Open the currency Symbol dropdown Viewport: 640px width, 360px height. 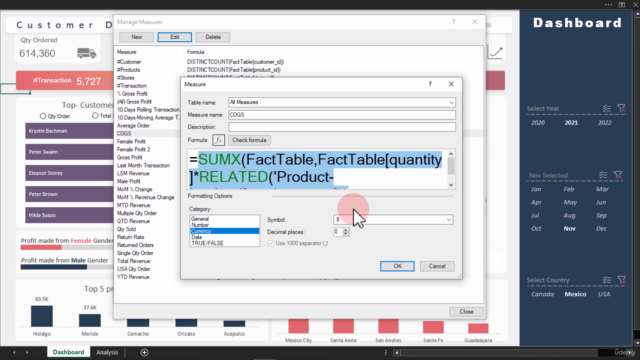coord(448,220)
